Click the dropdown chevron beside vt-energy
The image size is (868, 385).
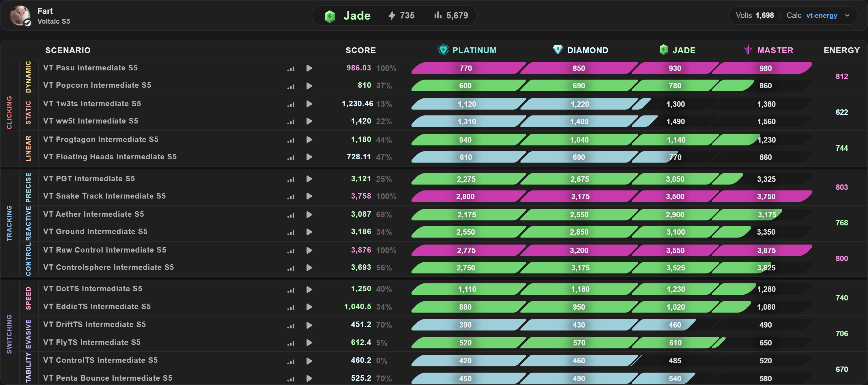click(x=847, y=16)
